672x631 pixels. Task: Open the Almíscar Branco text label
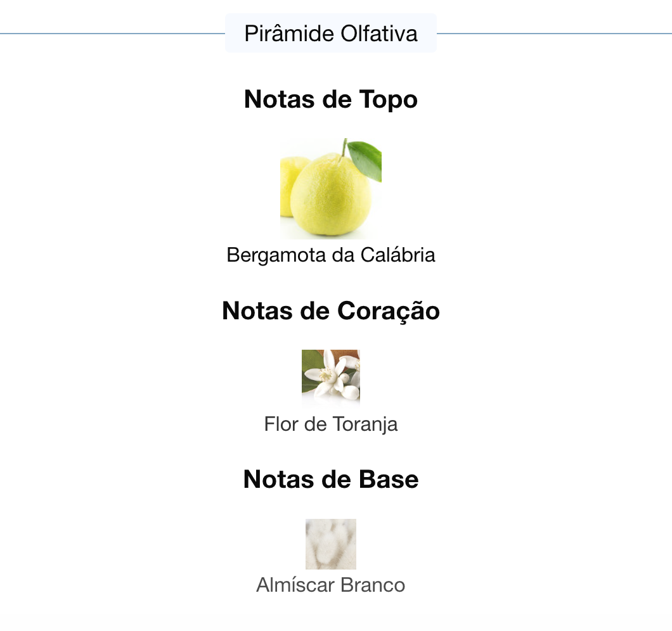tap(330, 585)
